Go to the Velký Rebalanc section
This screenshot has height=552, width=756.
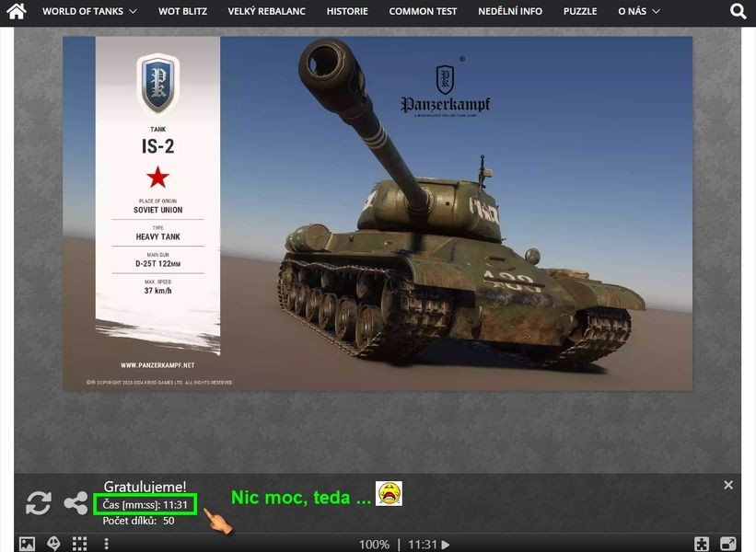pyautogui.click(x=266, y=12)
